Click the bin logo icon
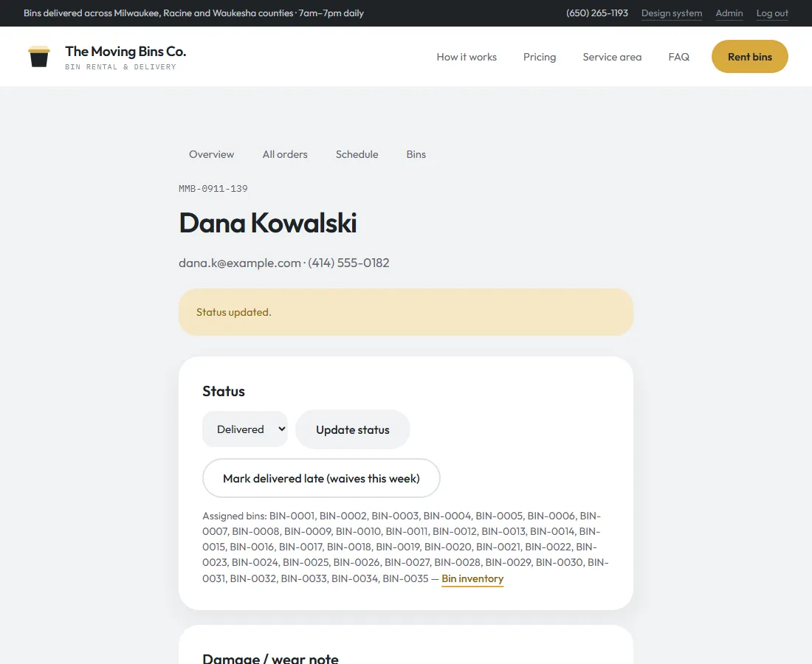Image resolution: width=812 pixels, height=664 pixels. [39, 56]
